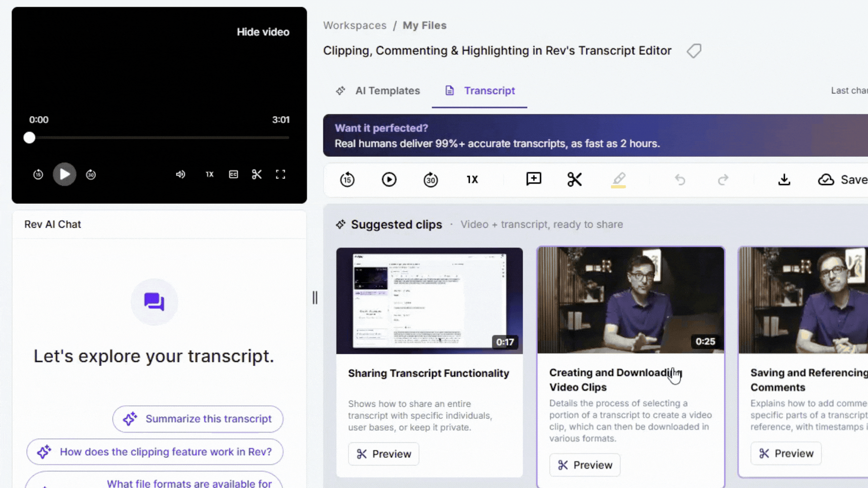Ask what file formats are available
Viewport: 868px width, 488px height.
pos(155,481)
